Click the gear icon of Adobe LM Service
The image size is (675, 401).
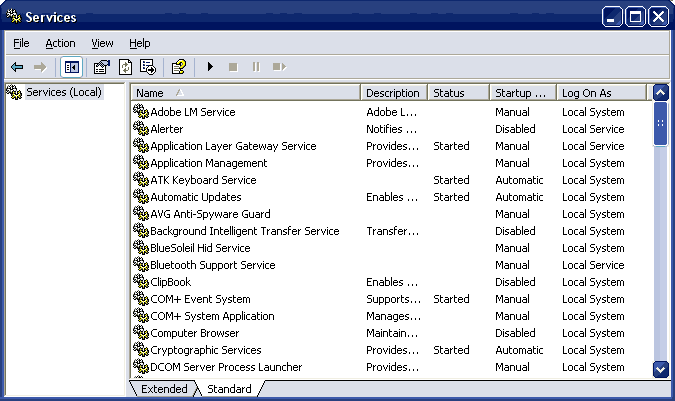click(141, 111)
